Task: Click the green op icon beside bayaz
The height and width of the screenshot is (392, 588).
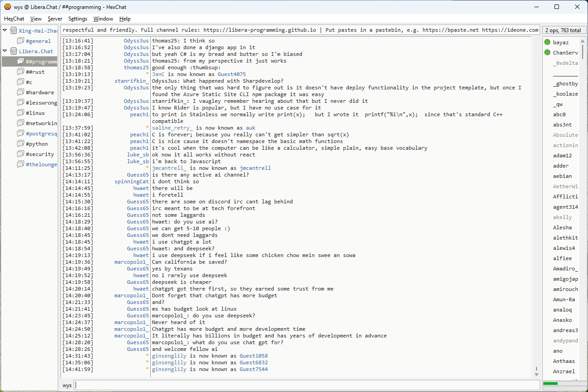Action: click(547, 42)
